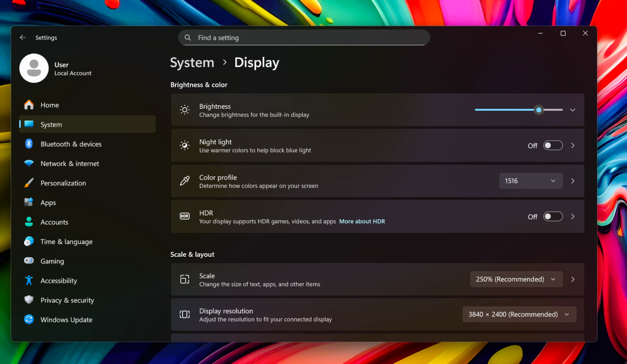Click the Windows Update refresh icon
Viewport: 627px width, 364px height.
tap(29, 319)
